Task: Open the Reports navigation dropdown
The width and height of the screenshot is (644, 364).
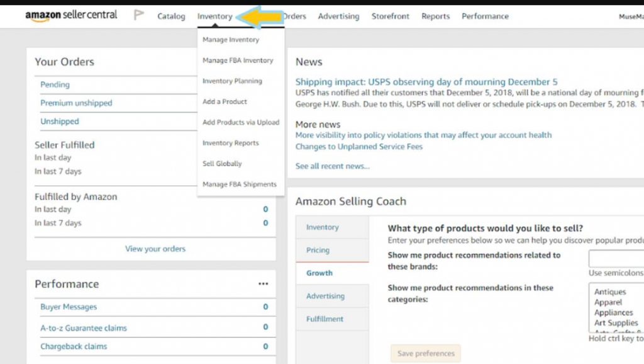Action: pos(436,16)
